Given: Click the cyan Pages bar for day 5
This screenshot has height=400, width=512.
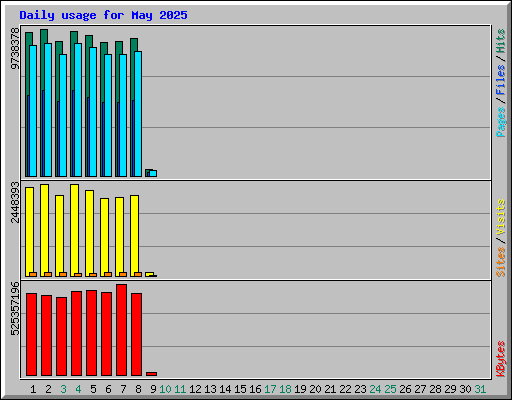Looking at the screenshot, I should (x=93, y=112).
